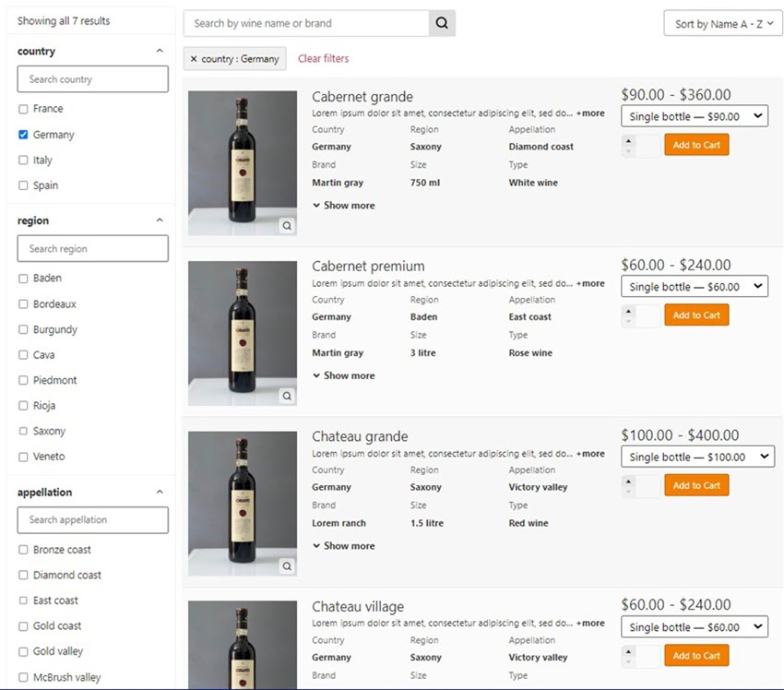Open Chateau village bottle size dropdown
This screenshot has width=784, height=690.
(x=695, y=627)
